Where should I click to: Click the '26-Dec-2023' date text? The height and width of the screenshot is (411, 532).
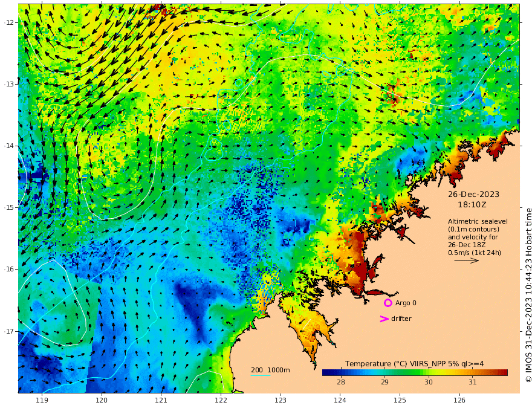point(473,194)
